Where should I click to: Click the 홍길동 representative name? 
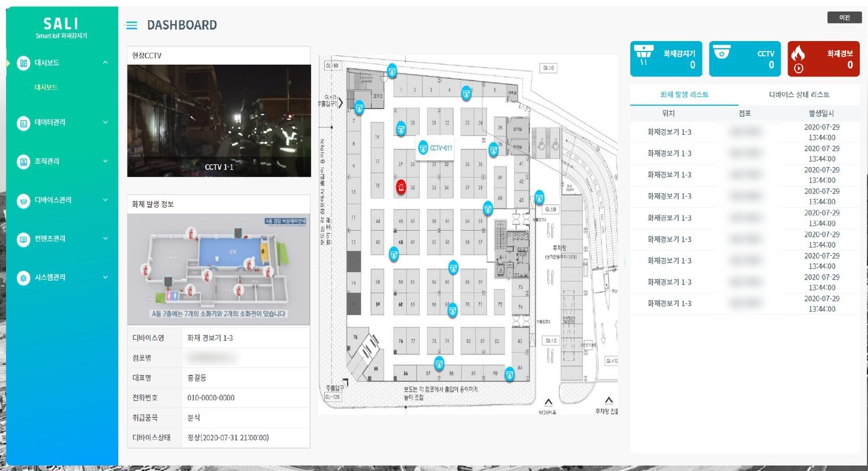click(x=197, y=378)
